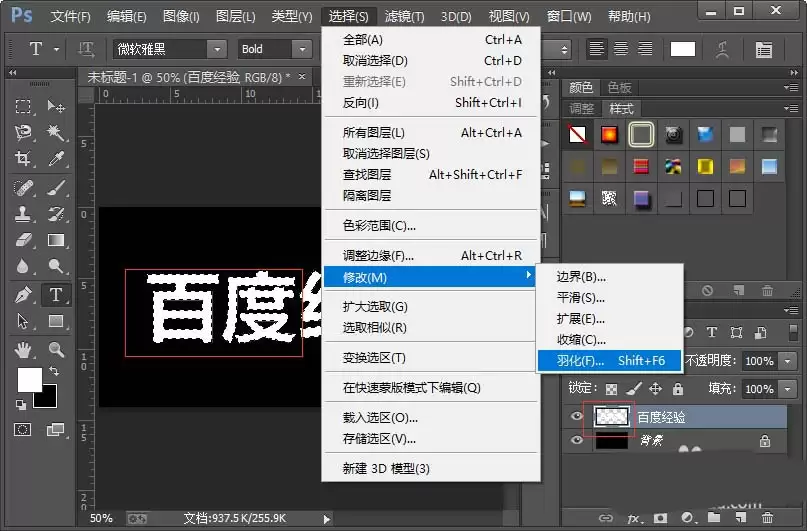Select the Gradient tool
807x531 pixels.
[56, 240]
